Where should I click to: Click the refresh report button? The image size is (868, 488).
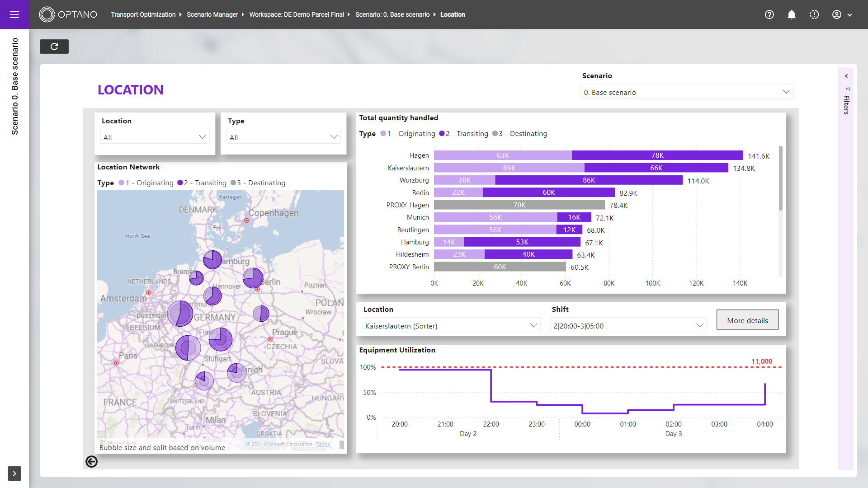point(54,47)
